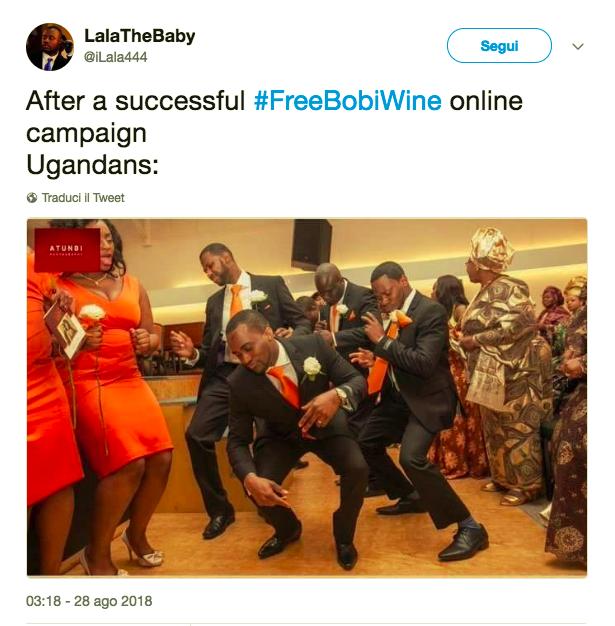Click the white rose held by the woman
The height and width of the screenshot is (626, 615).
pyautogui.click(x=91, y=314)
